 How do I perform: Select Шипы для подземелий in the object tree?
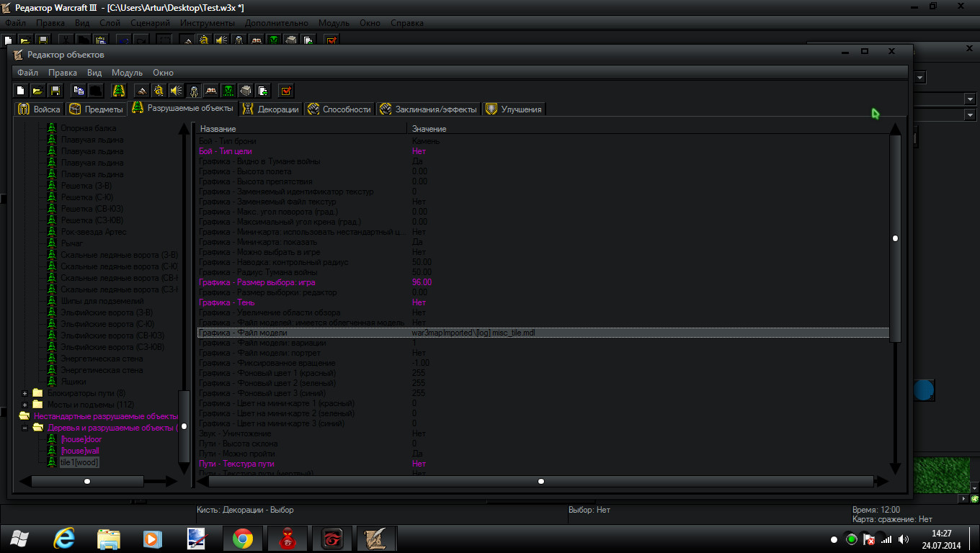102,301
